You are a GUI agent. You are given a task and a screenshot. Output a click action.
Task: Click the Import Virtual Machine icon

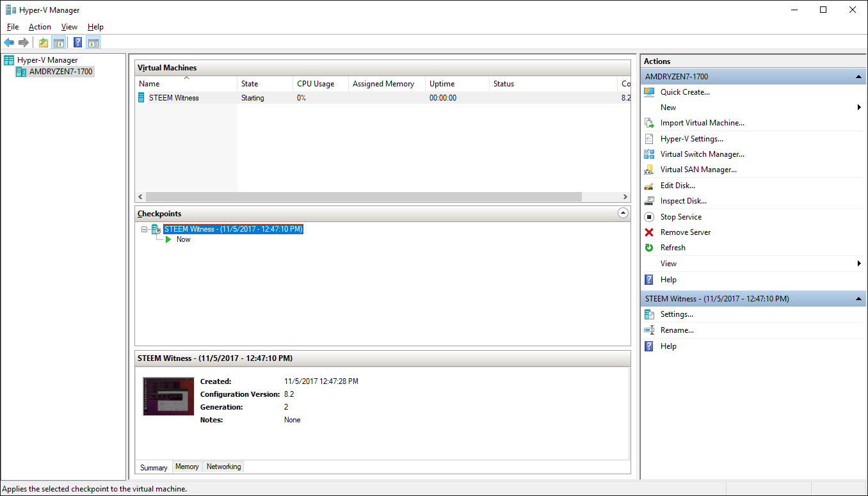[x=649, y=123]
